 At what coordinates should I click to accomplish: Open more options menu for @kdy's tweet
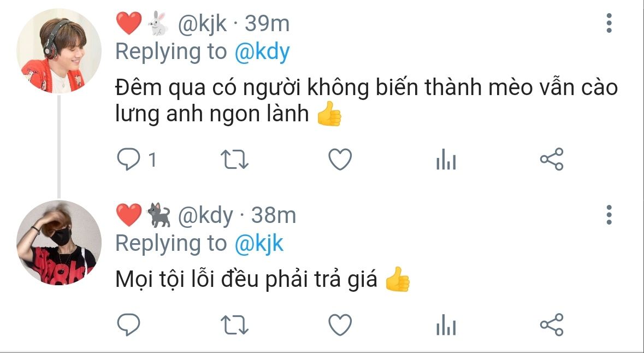click(609, 215)
